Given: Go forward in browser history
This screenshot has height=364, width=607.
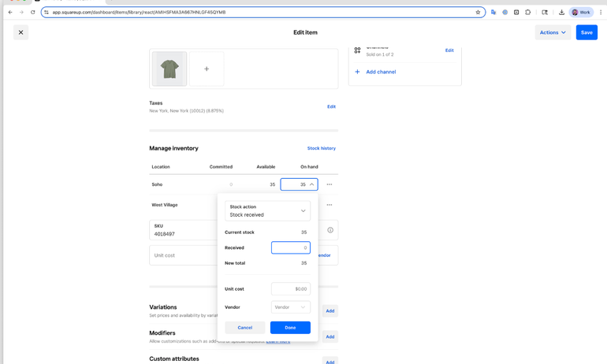Looking at the screenshot, I should [22, 13].
